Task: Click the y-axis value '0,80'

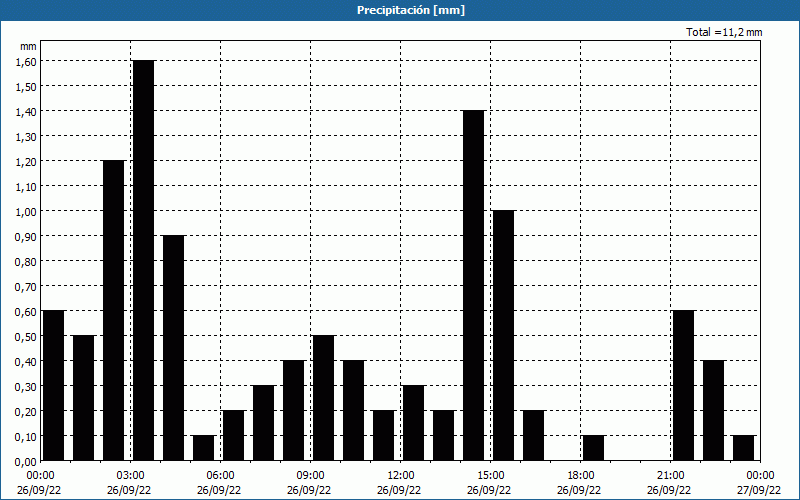Action: pos(26,261)
